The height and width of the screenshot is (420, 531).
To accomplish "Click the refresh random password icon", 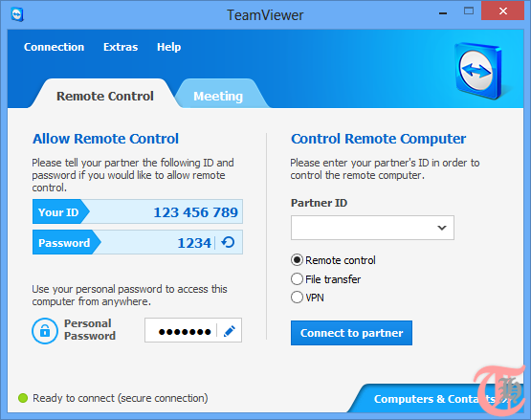I will [228, 242].
